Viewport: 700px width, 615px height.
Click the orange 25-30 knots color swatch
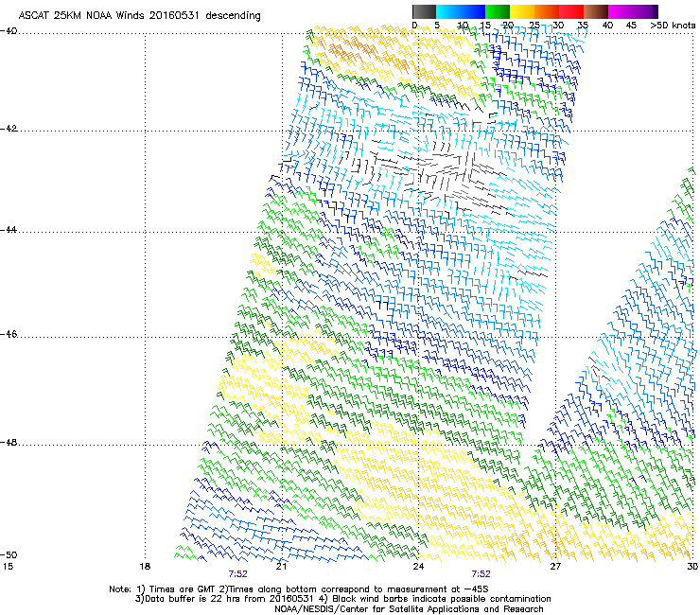547,11
